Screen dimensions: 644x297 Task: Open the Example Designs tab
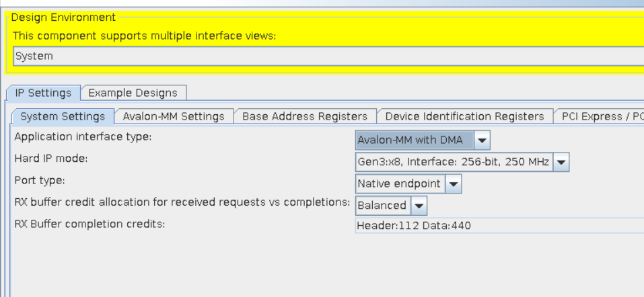133,93
